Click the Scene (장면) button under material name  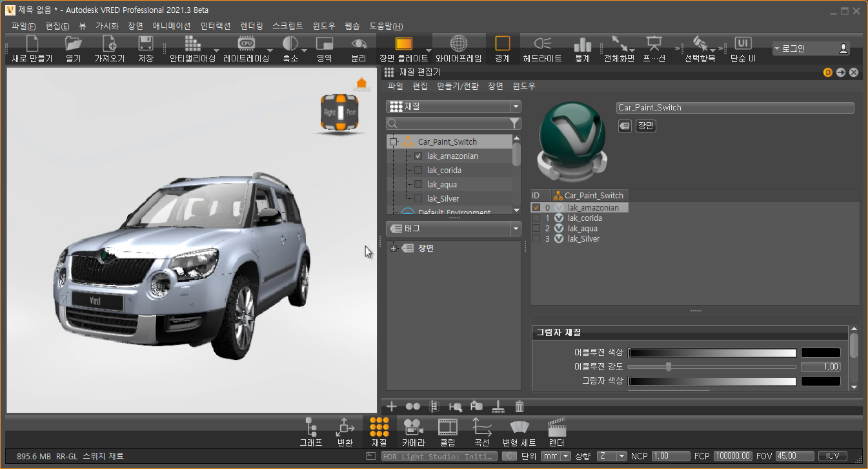[645, 126]
